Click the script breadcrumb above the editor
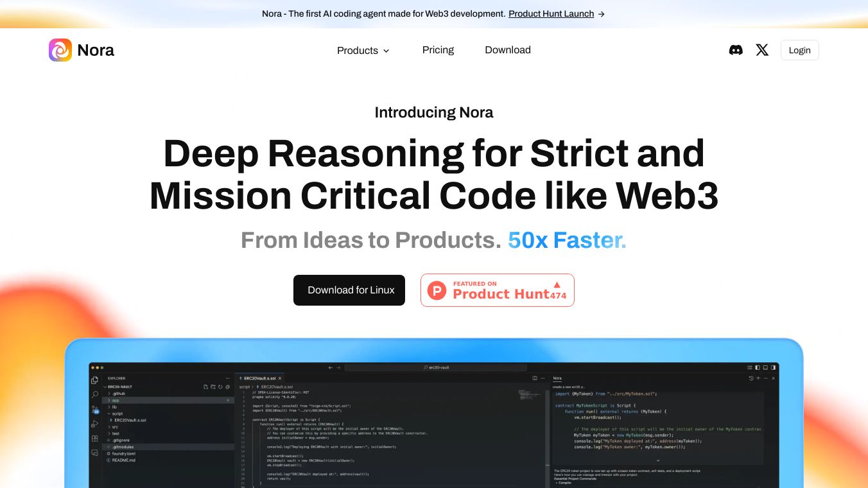This screenshot has height=488, width=868. pyautogui.click(x=245, y=387)
